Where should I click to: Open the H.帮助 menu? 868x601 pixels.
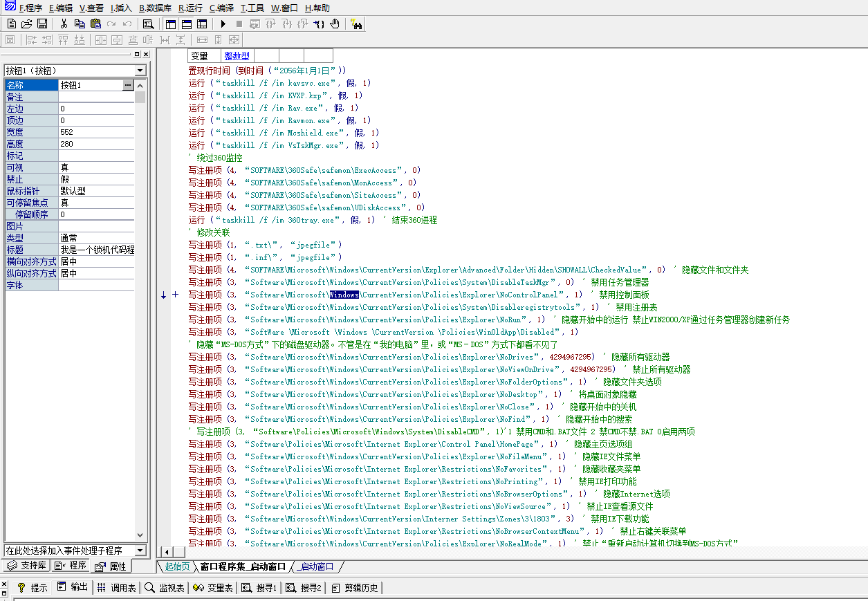(317, 8)
